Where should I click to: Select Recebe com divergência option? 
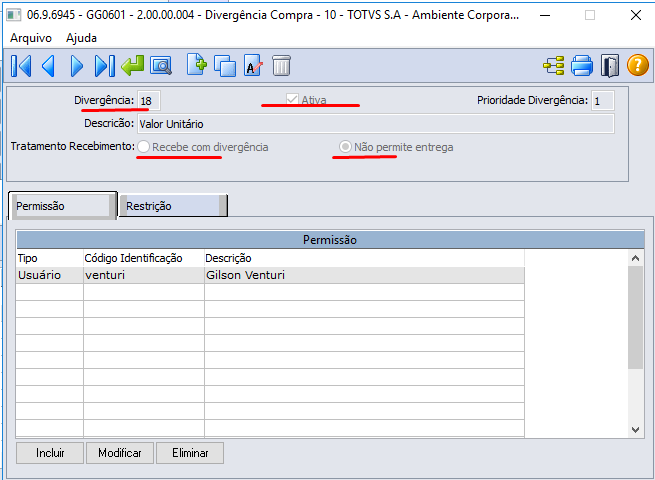[x=143, y=147]
